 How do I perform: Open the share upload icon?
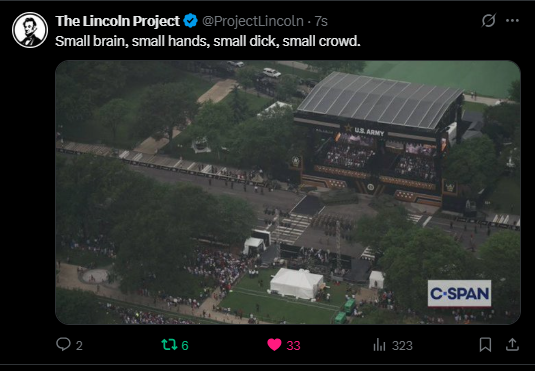(512, 345)
